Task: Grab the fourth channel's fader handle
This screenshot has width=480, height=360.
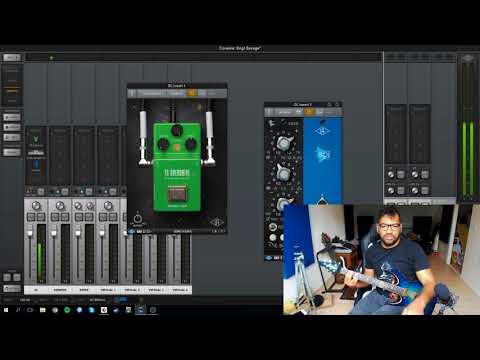Action: point(102,233)
